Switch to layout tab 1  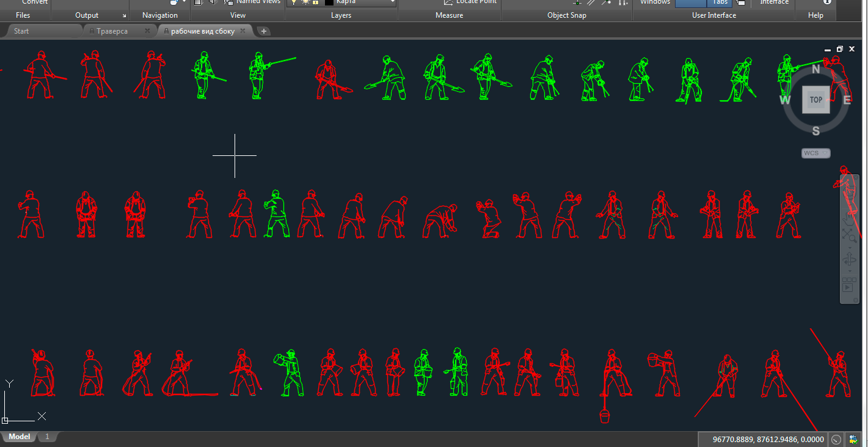tap(46, 437)
